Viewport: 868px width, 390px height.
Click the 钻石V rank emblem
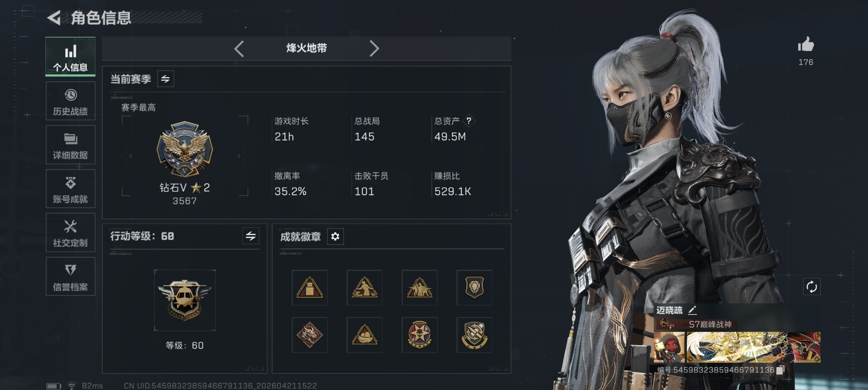click(185, 149)
